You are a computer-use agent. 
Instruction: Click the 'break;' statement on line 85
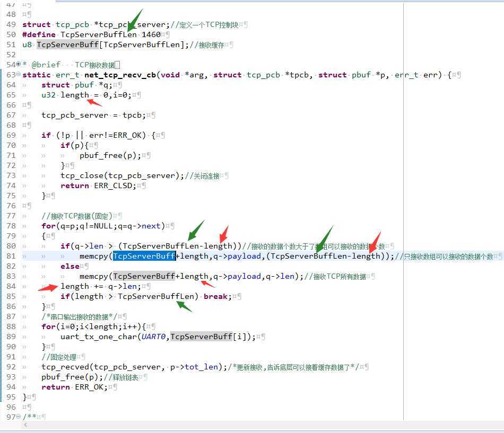click(218, 296)
